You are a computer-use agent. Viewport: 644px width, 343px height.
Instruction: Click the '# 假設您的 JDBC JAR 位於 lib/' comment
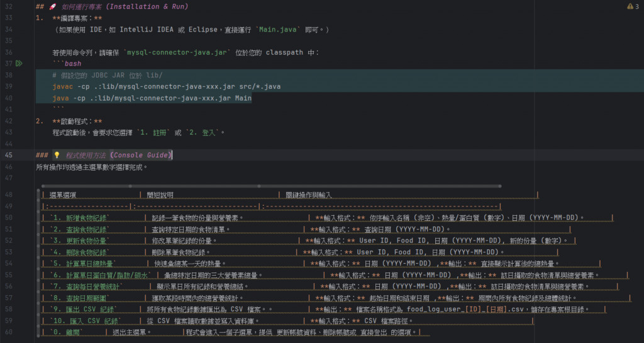[108, 75]
